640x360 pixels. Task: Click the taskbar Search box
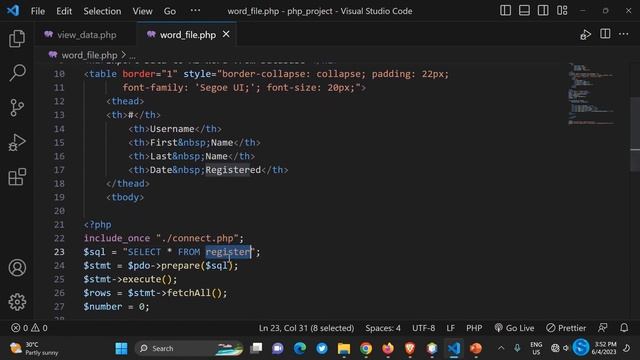(189, 349)
